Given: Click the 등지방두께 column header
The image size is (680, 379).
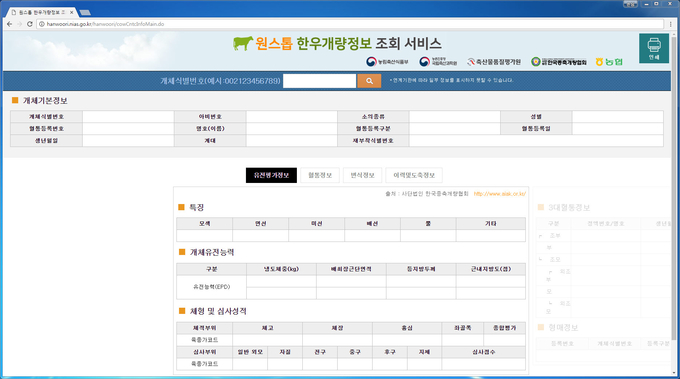Looking at the screenshot, I should [x=421, y=269].
